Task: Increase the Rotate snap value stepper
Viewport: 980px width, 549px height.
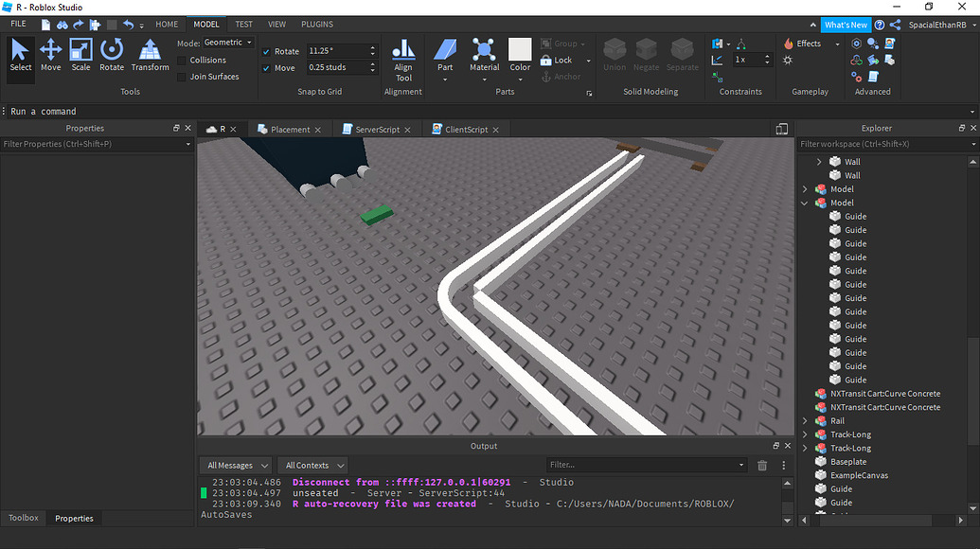Action: pyautogui.click(x=372, y=47)
